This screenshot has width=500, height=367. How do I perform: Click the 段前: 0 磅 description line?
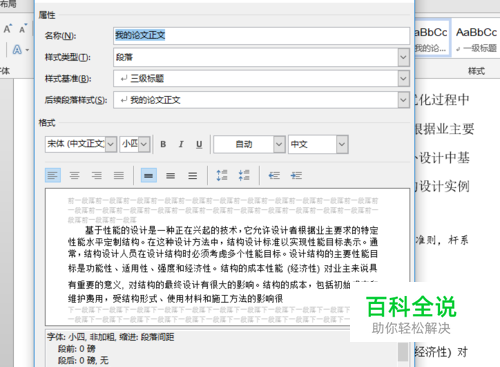click(x=77, y=349)
